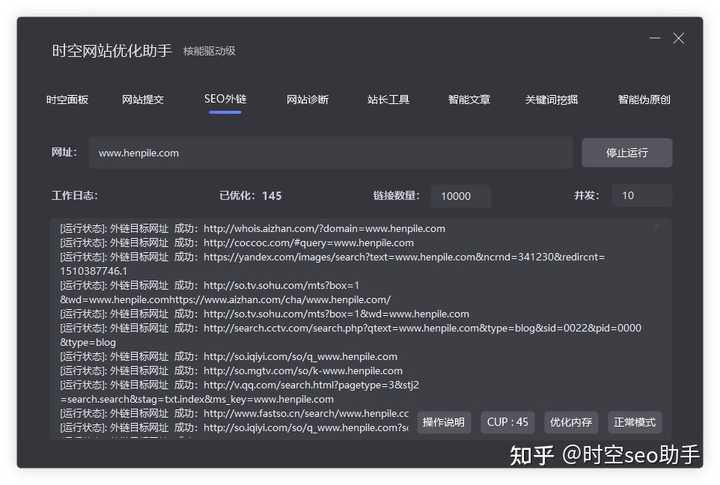Click the coccoc.com log entry
Screen dimensions: 720x485
point(237,242)
